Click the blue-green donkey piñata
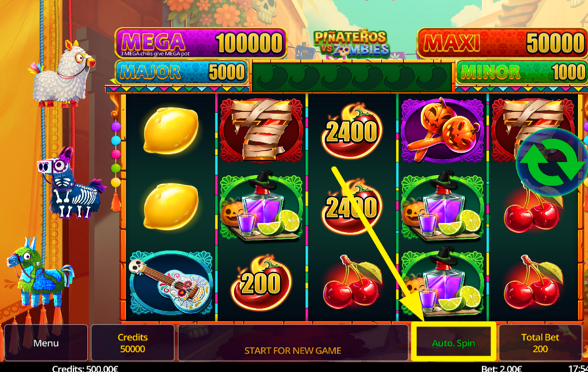Viewport: 588px width, 372px height. (x=40, y=272)
